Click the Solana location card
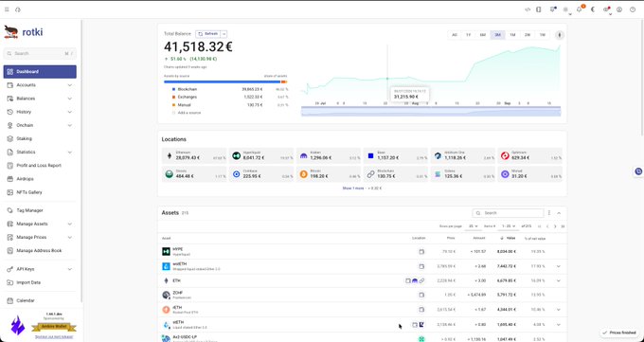Image resolution: width=644 pixels, height=342 pixels. (x=463, y=174)
